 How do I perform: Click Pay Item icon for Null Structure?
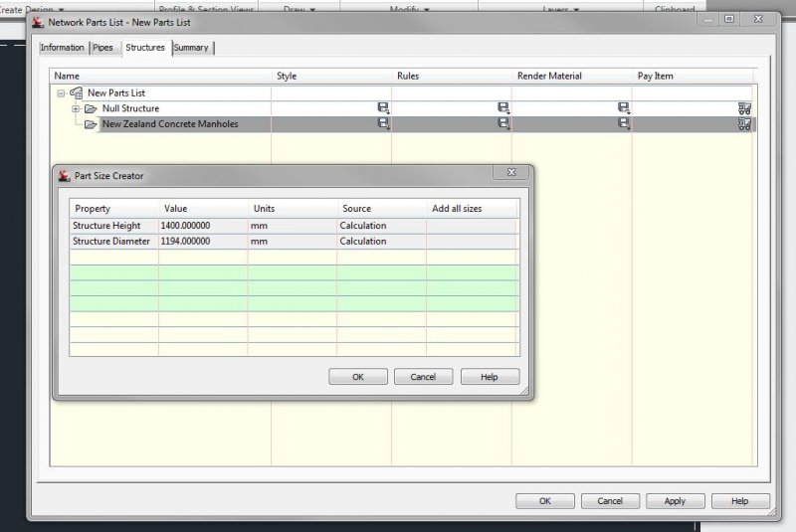tap(744, 108)
